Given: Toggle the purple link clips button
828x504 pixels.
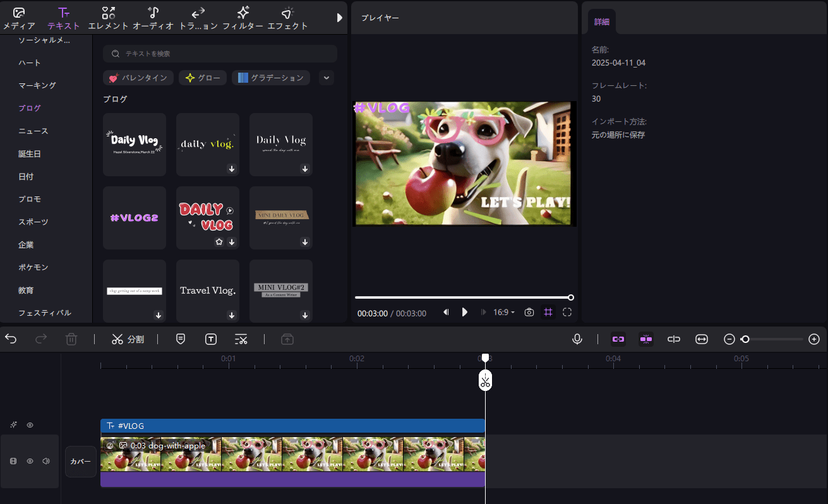Looking at the screenshot, I should 618,339.
